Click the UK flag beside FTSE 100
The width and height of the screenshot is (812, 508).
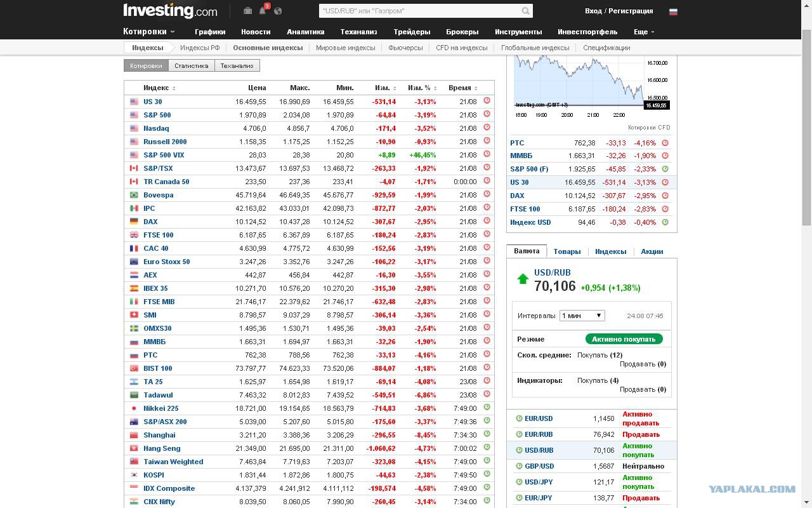point(134,235)
